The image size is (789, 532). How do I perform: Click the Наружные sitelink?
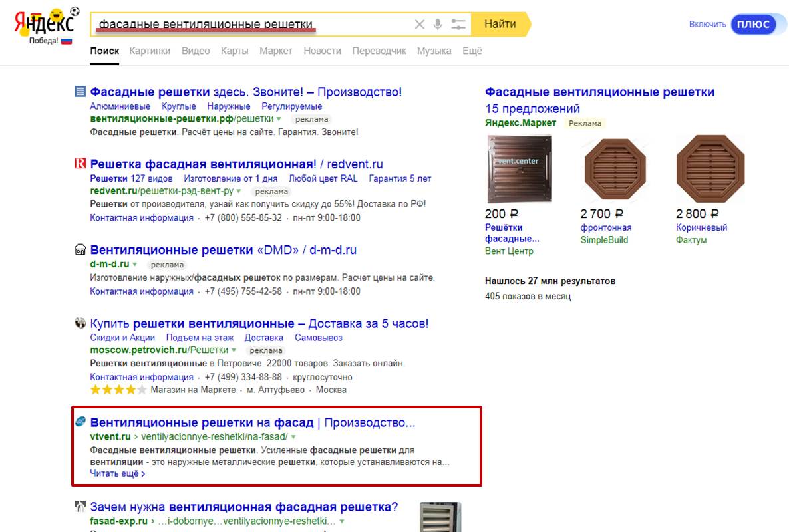click(228, 106)
